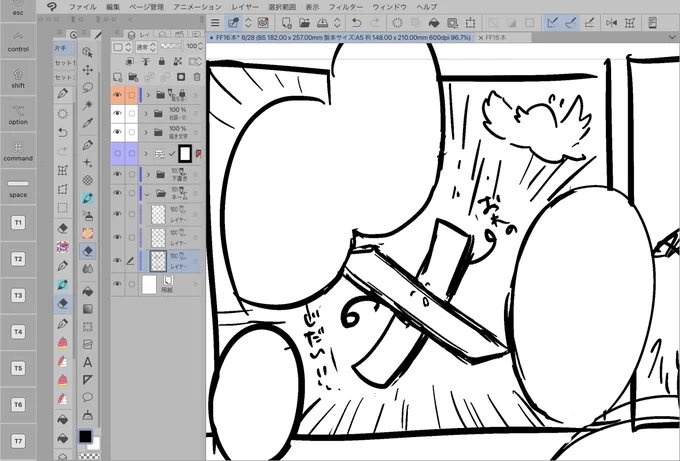Tap the option edge keyboard key
Viewport: 680px width, 461px height.
18,114
